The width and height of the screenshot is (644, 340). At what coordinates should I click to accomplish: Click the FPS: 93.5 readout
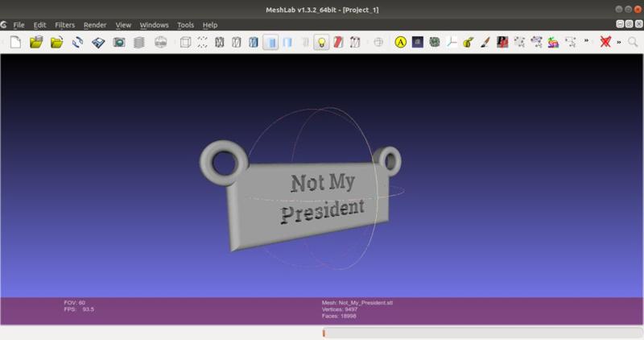79,309
